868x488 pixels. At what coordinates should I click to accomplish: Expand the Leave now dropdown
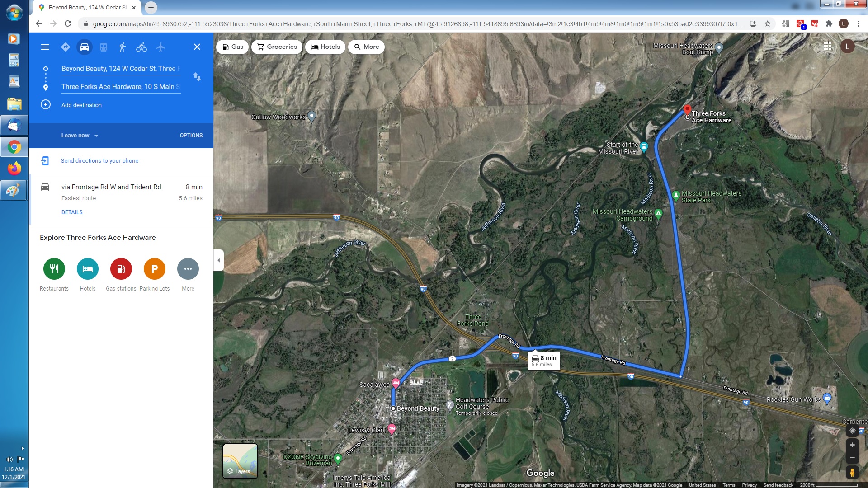pos(80,136)
